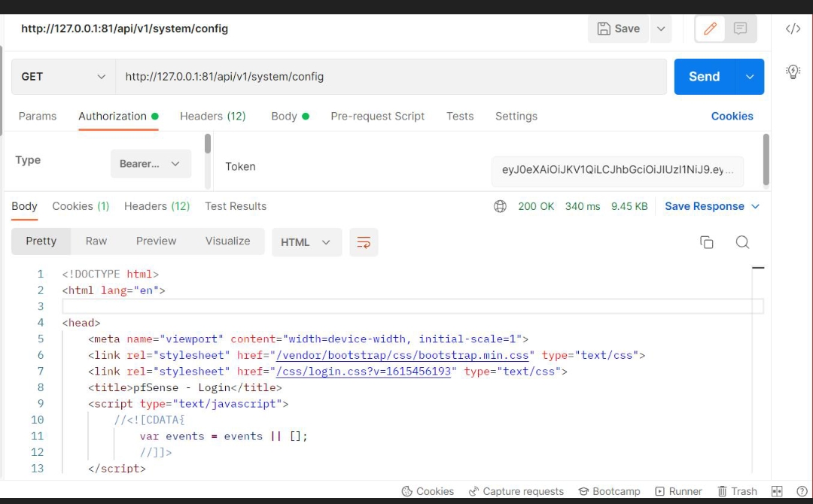Copy the response body using copy icon

point(706,241)
